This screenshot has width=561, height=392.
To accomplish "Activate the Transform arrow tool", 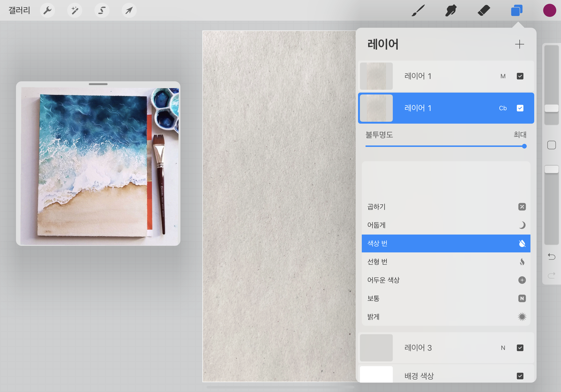I will pos(129,11).
